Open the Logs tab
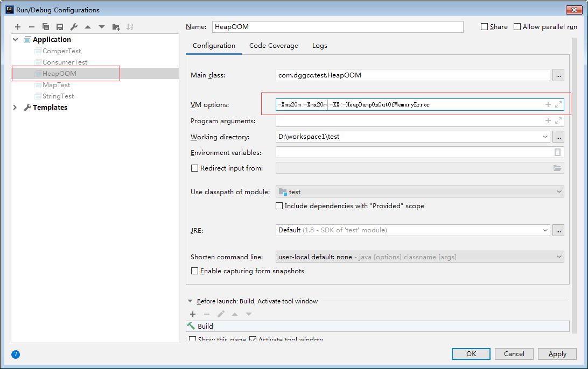The image size is (588, 369). (x=319, y=46)
